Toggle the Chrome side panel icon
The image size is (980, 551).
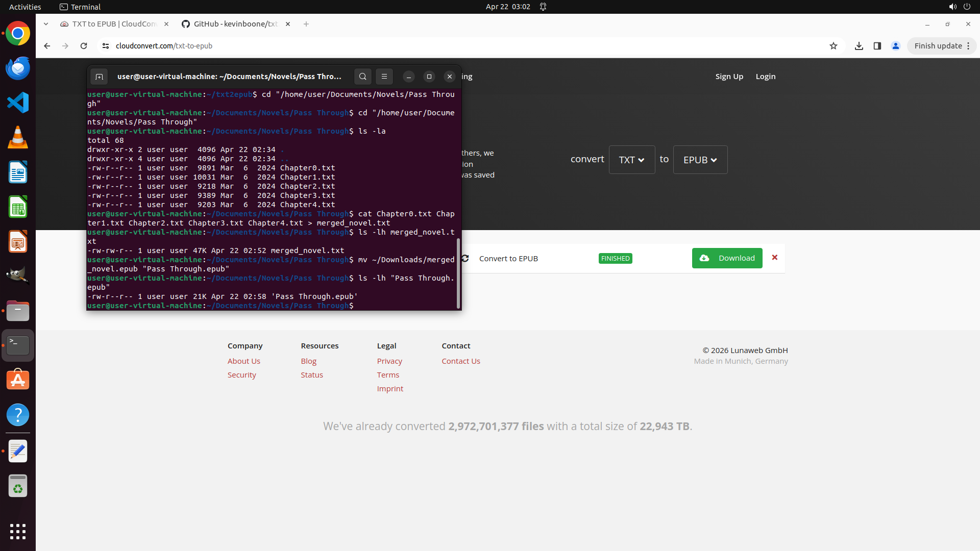pos(877,46)
